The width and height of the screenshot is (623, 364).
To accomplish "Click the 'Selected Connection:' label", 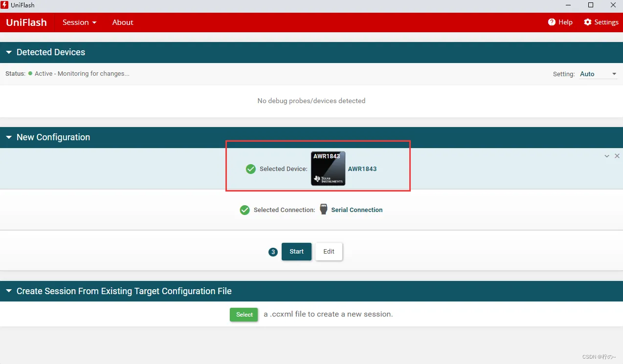I will click(285, 210).
